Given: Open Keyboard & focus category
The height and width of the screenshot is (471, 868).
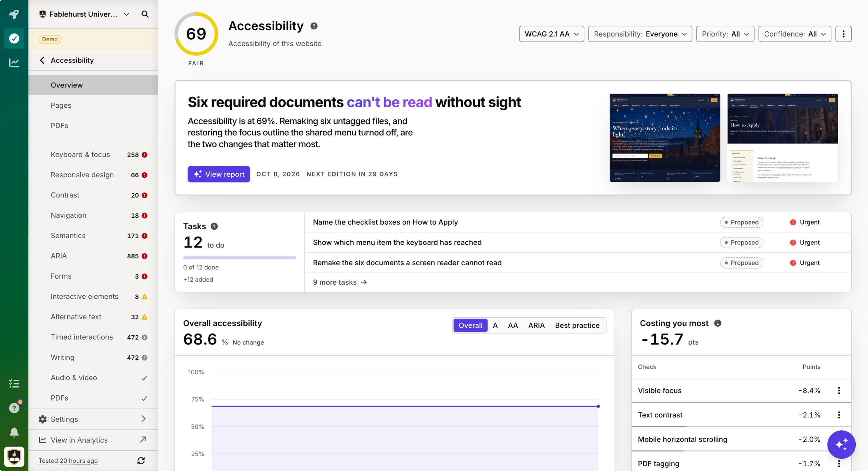Looking at the screenshot, I should 93,154.
